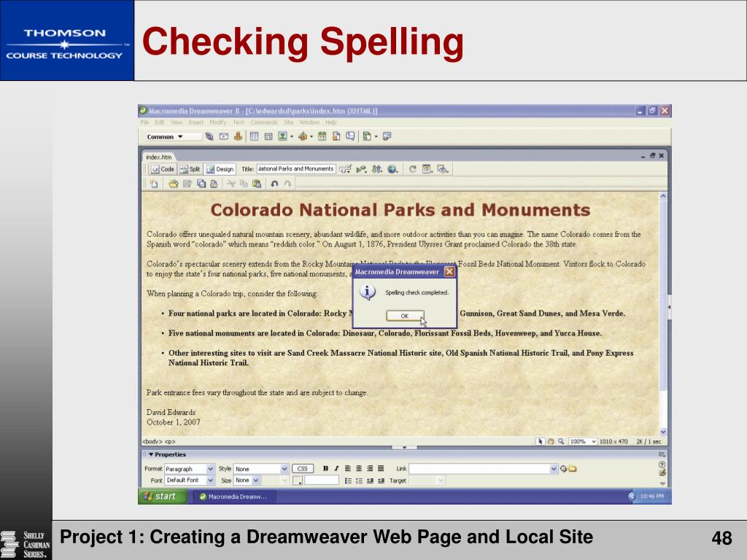Insert a Comment using the Insert bar

click(350, 136)
